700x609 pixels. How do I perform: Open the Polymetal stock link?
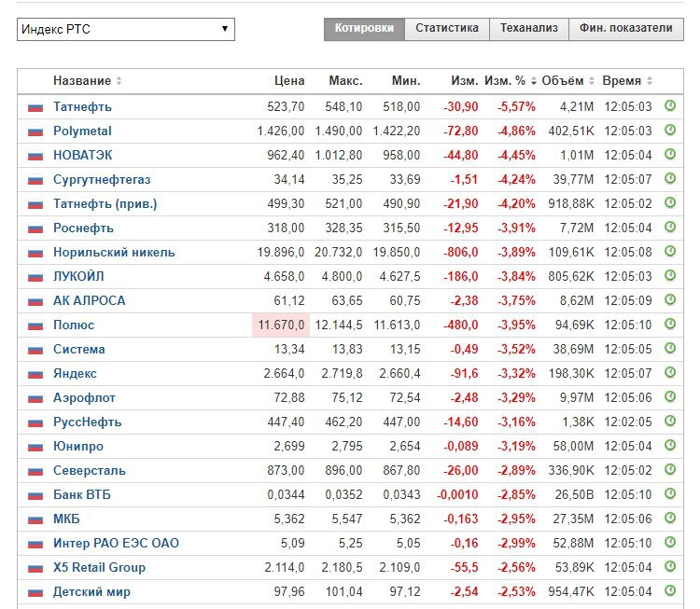click(82, 131)
